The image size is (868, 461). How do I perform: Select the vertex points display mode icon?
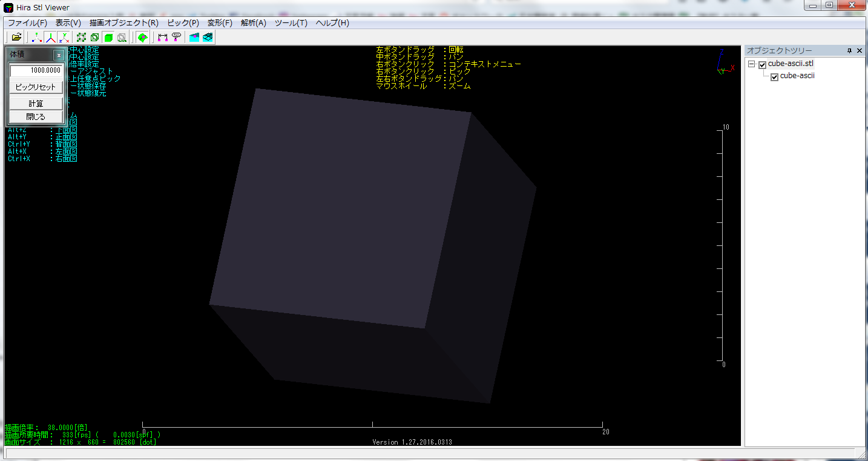pos(81,37)
